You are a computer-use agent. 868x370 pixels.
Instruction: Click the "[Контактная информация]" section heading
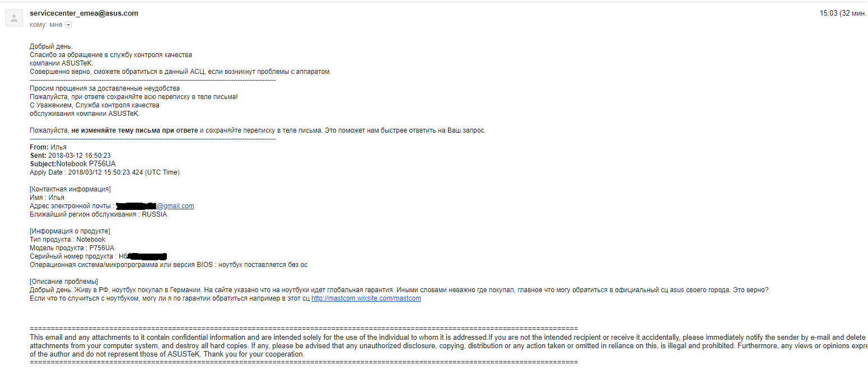pos(70,189)
